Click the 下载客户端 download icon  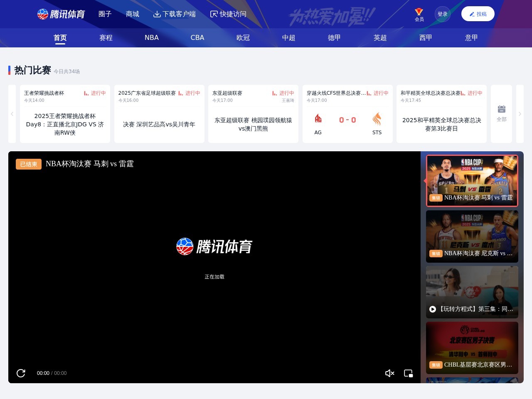click(x=157, y=14)
